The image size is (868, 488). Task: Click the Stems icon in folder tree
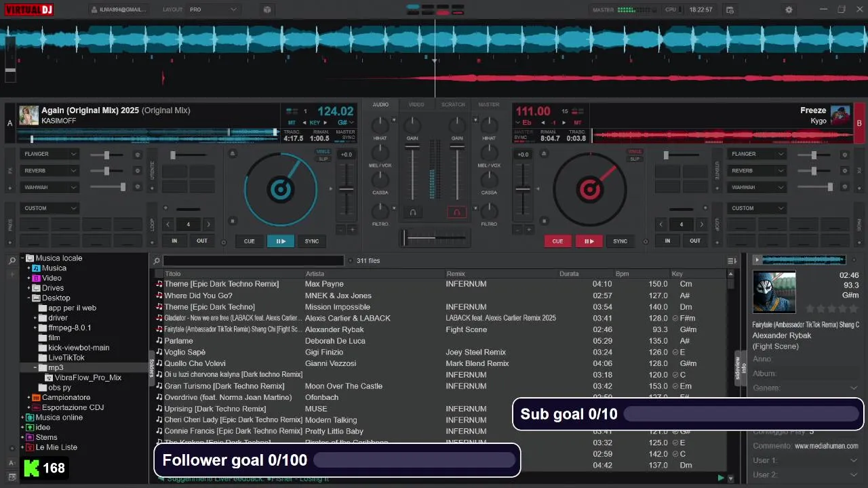29,438
